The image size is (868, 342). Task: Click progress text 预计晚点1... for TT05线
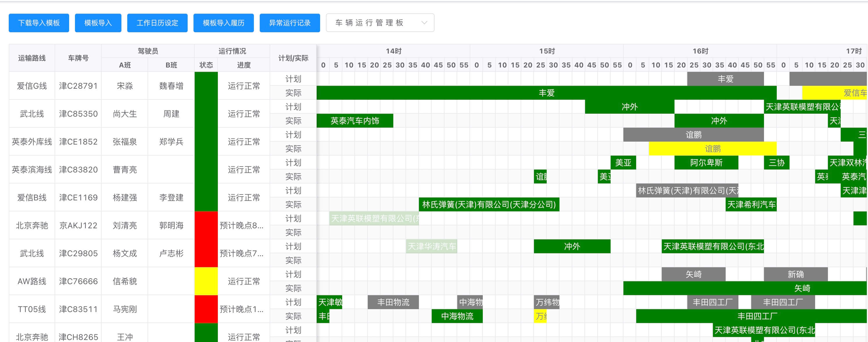[x=242, y=309]
